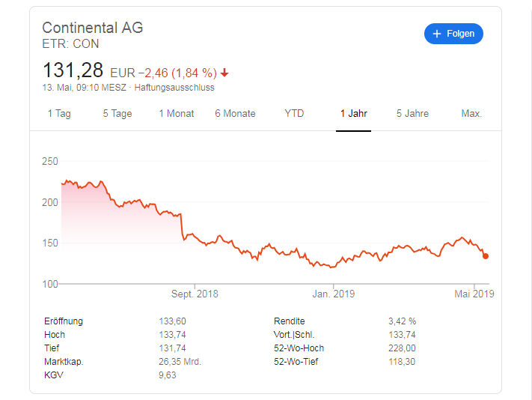The height and width of the screenshot is (400, 532).
Task: Click the Marktkap. value 26,35 Mrd.
Action: pyautogui.click(x=180, y=362)
